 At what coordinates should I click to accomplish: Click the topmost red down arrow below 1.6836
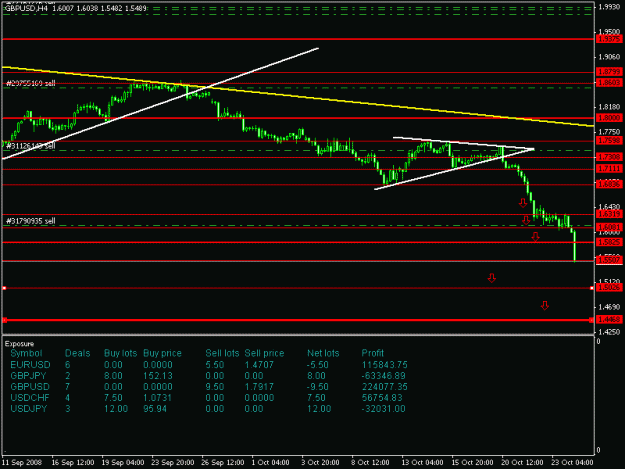point(523,203)
